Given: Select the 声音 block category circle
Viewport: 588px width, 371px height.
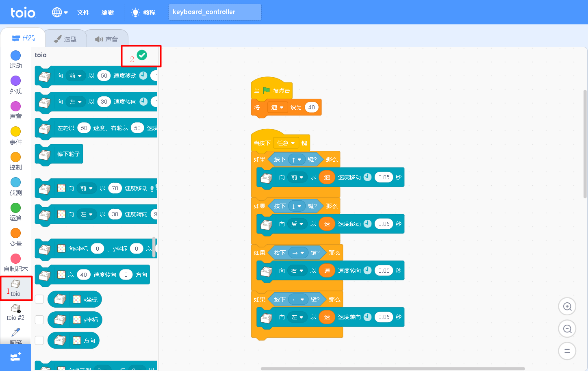Looking at the screenshot, I should click(15, 106).
